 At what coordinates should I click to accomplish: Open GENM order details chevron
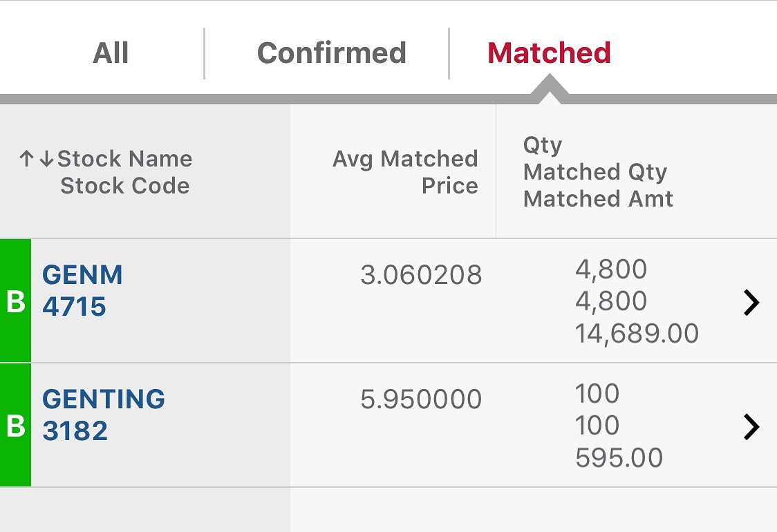coord(751,303)
